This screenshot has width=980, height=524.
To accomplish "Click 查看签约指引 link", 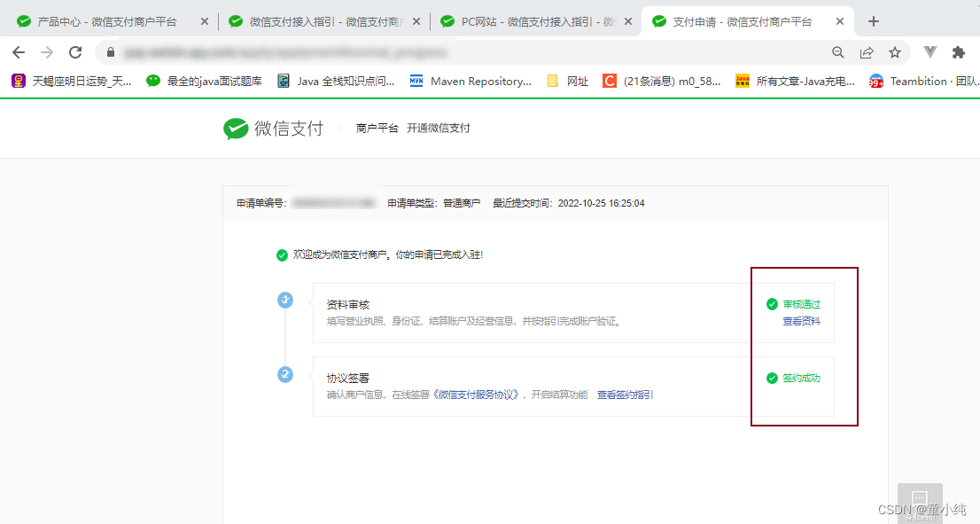I will point(625,395).
